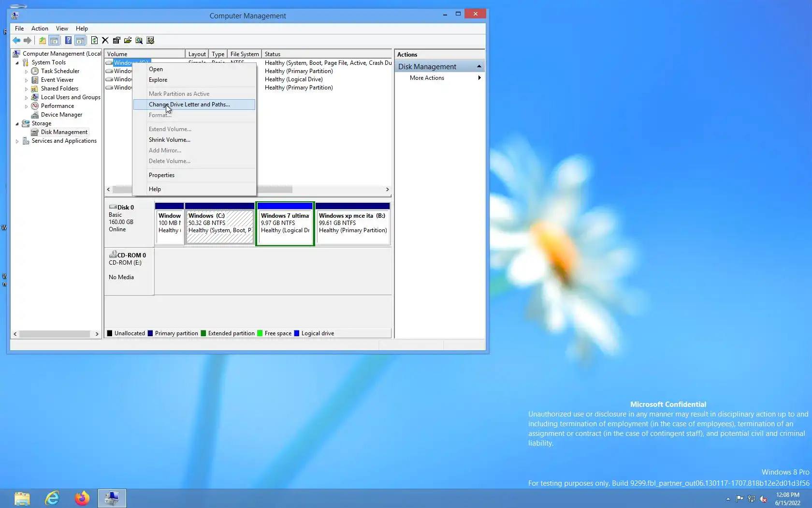Image resolution: width=812 pixels, height=508 pixels.
Task: Expand the Event Viewer node
Action: 27,80
